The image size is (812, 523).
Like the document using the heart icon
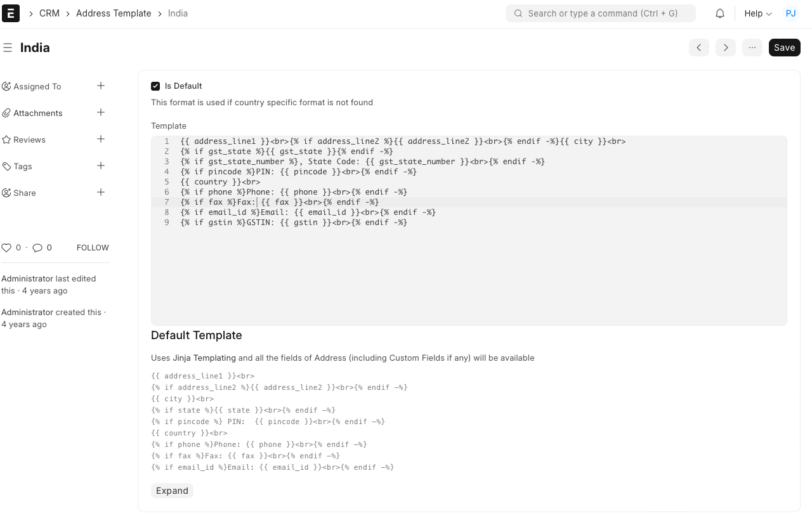(x=6, y=247)
